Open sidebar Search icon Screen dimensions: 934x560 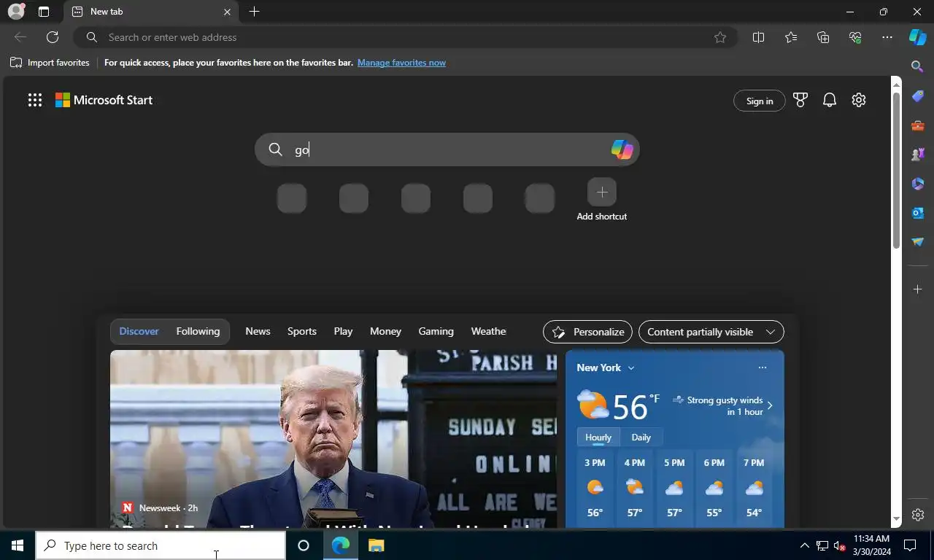point(918,66)
